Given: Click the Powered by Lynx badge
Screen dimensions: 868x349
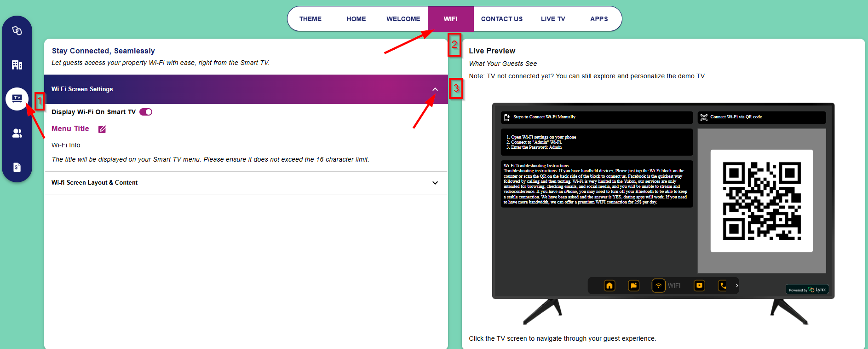Looking at the screenshot, I should pos(807,290).
